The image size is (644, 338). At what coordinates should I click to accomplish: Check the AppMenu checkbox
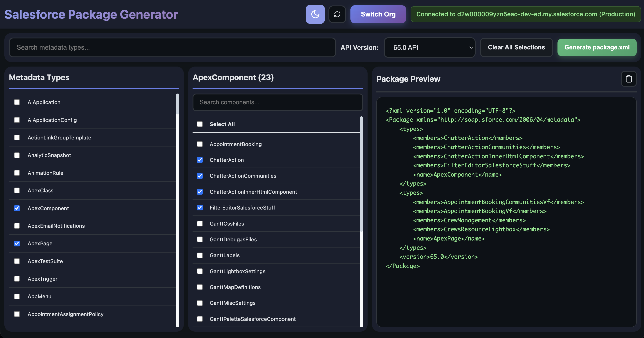pos(17,296)
